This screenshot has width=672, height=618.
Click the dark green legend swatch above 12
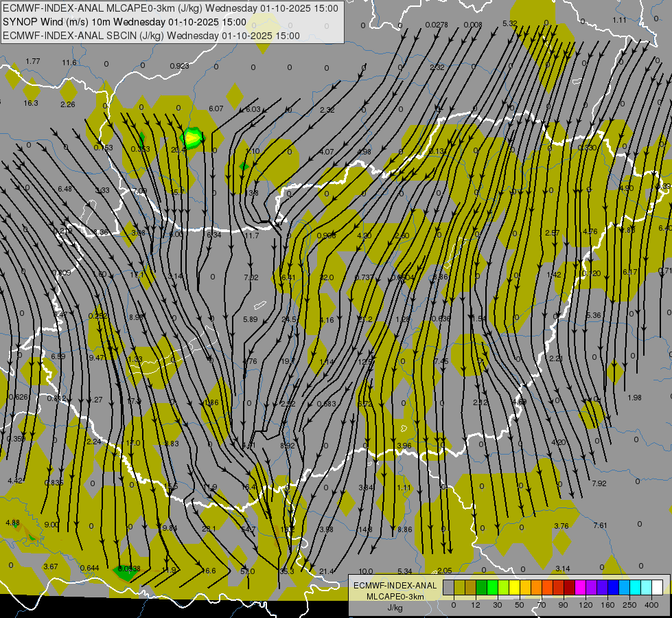[481, 587]
